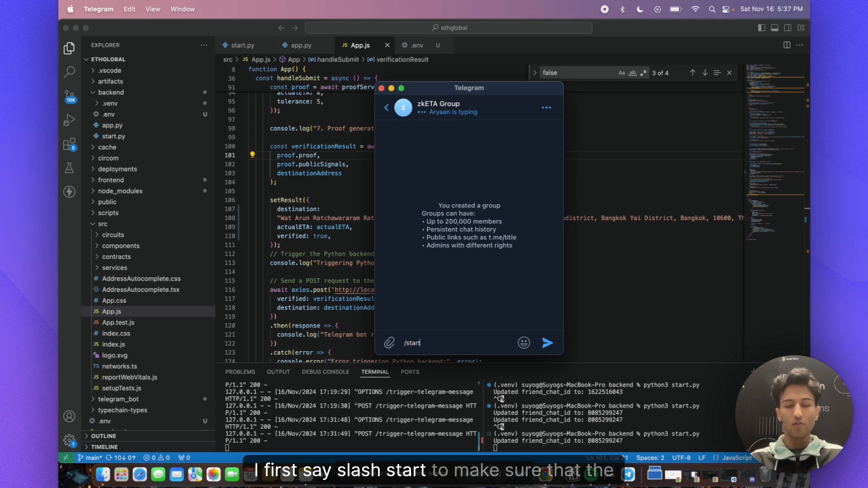Screen dimensions: 868x488
Task: Click the main branch in status bar
Action: 90,458
